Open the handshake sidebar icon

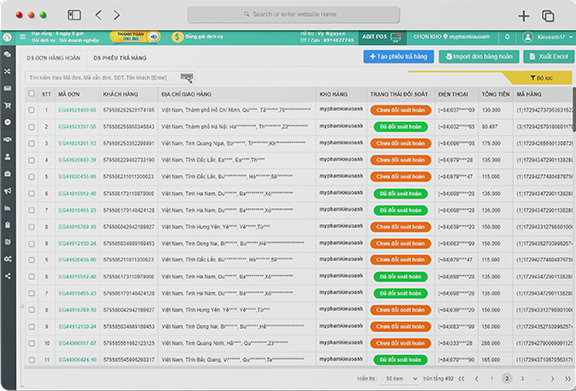point(7,139)
